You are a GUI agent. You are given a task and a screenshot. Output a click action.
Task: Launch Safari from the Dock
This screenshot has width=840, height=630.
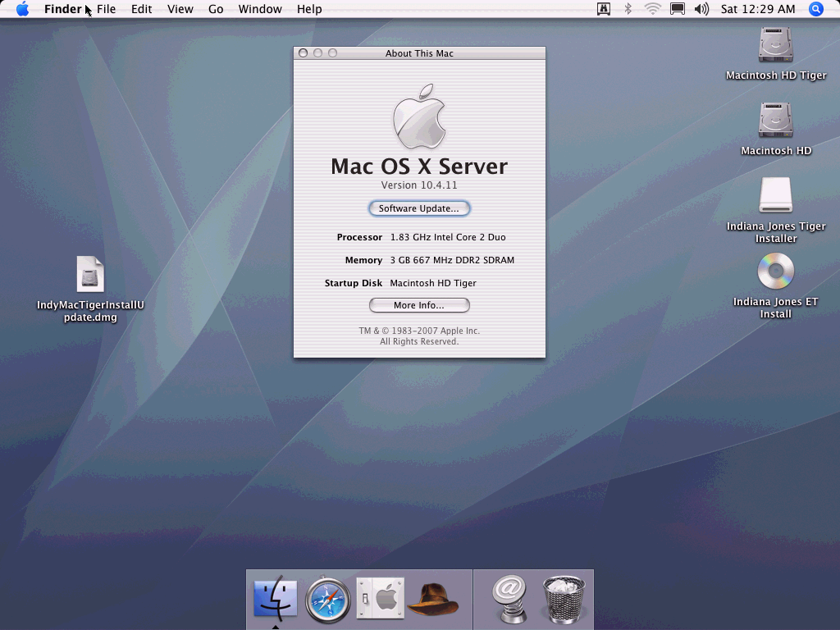(x=328, y=600)
